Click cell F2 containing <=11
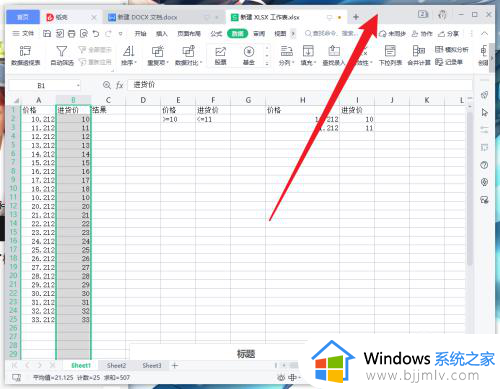The image size is (500, 389). [x=213, y=119]
